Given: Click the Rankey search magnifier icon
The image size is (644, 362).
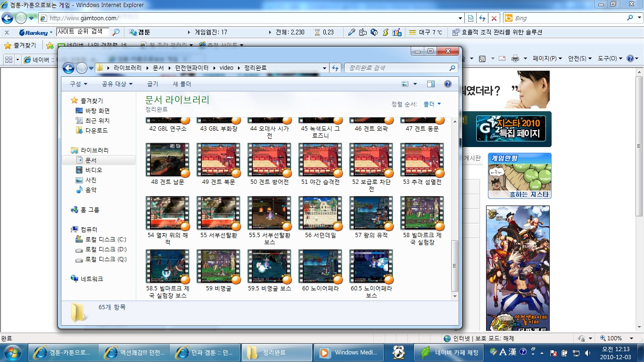Looking at the screenshot, I should [116, 32].
